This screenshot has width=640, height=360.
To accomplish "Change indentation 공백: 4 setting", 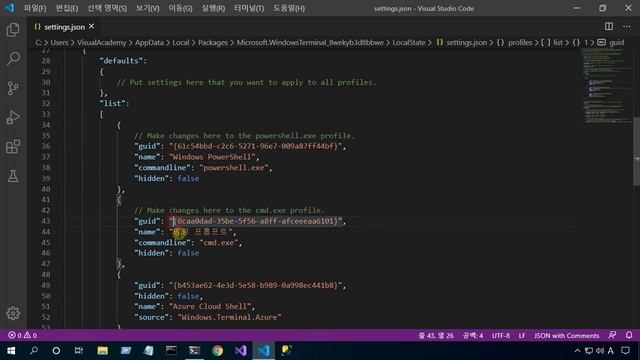I will coord(473,336).
